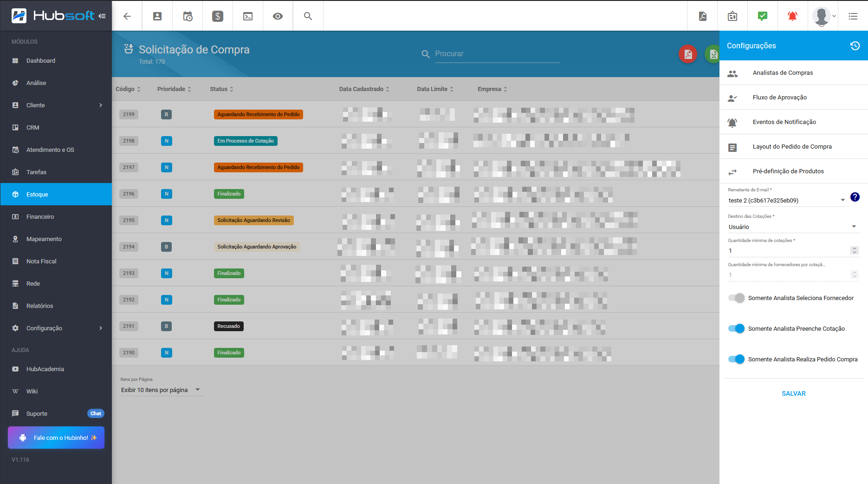Increase Quantidade mínima de cotações with stepper
This screenshot has width=868, height=484.
[x=855, y=249]
